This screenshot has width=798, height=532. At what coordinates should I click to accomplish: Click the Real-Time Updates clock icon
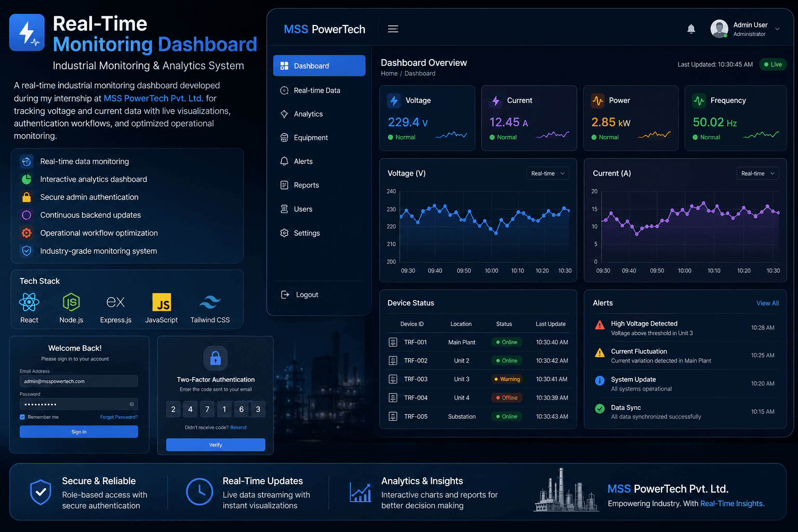pyautogui.click(x=199, y=492)
